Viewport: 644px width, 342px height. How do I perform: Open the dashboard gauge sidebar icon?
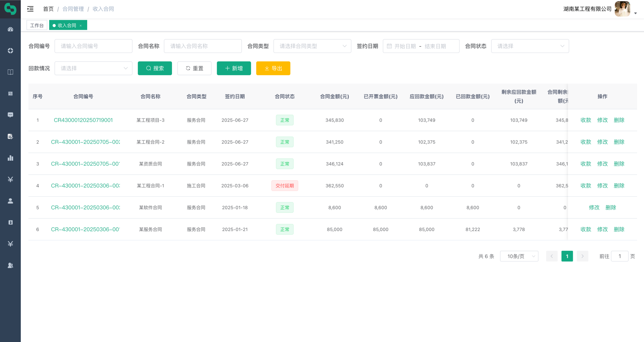coord(10,29)
